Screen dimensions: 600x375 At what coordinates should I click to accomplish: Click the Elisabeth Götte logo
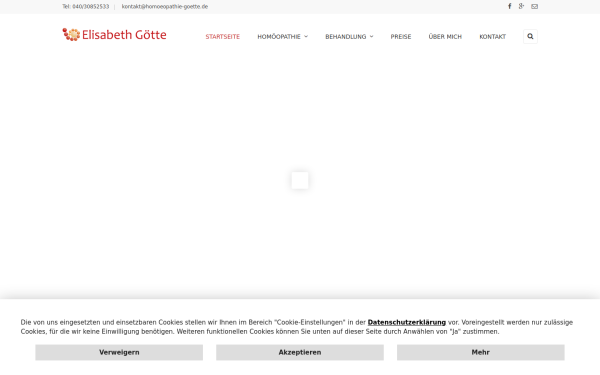point(114,34)
